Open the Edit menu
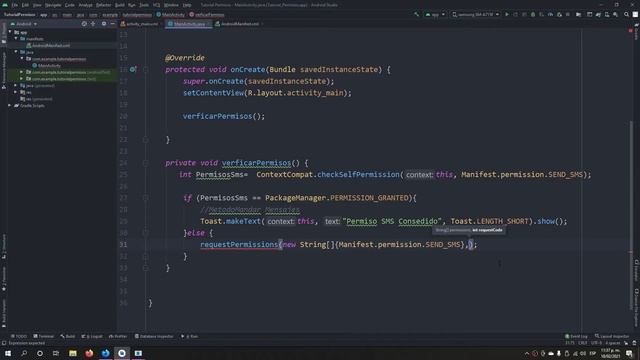The height and width of the screenshot is (360, 640). click(x=25, y=5)
